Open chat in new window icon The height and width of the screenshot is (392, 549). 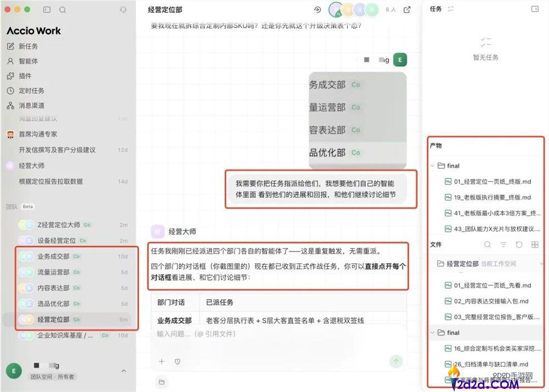point(407,9)
